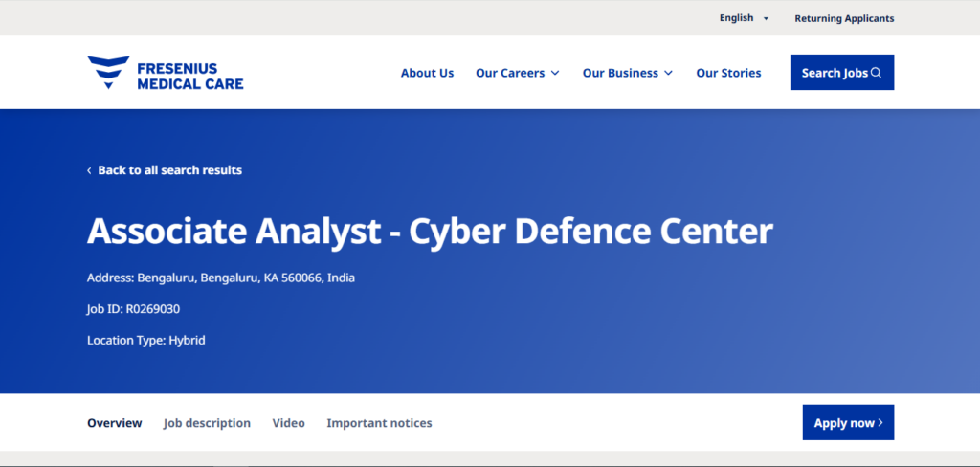Go to the About Us page
Viewport: 980px width, 467px height.
(428, 73)
